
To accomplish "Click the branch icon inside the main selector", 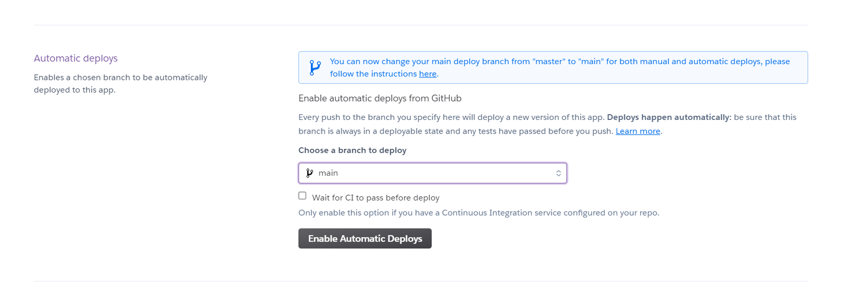I will pos(310,173).
